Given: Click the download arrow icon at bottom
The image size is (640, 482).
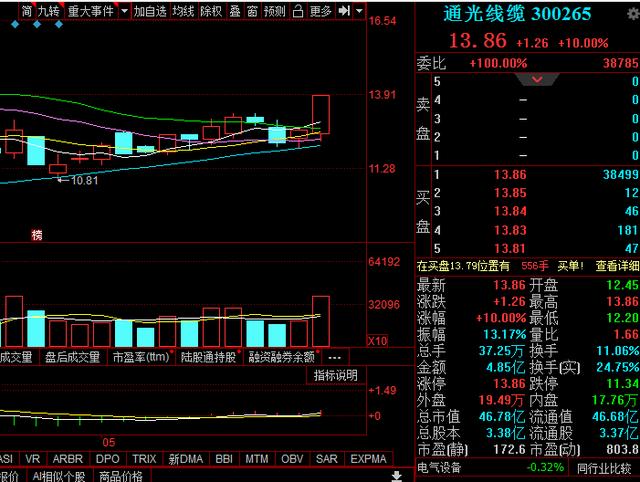Looking at the screenshot, I should (396, 476).
